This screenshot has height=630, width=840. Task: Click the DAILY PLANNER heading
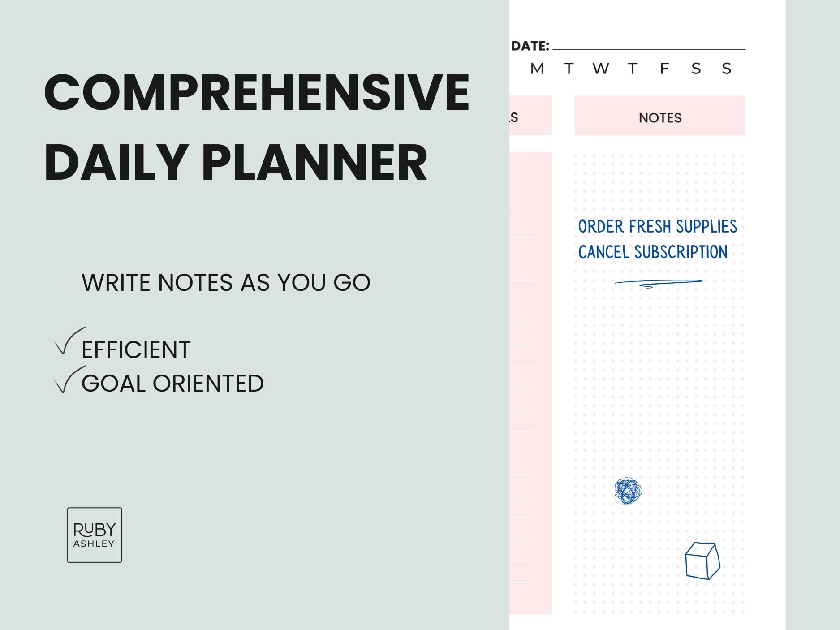236,162
